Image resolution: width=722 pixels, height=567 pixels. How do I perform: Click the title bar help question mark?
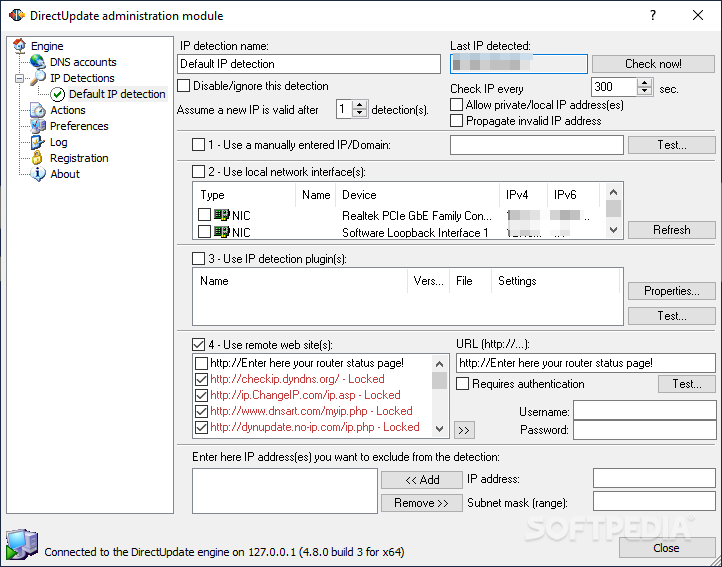point(652,15)
